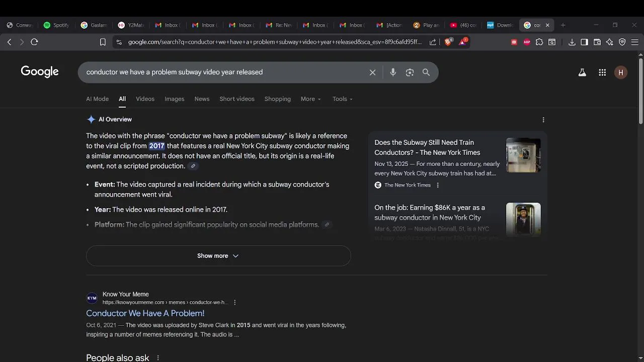Click the highlighted 2017 text
The image size is (644, 362).
click(156, 146)
